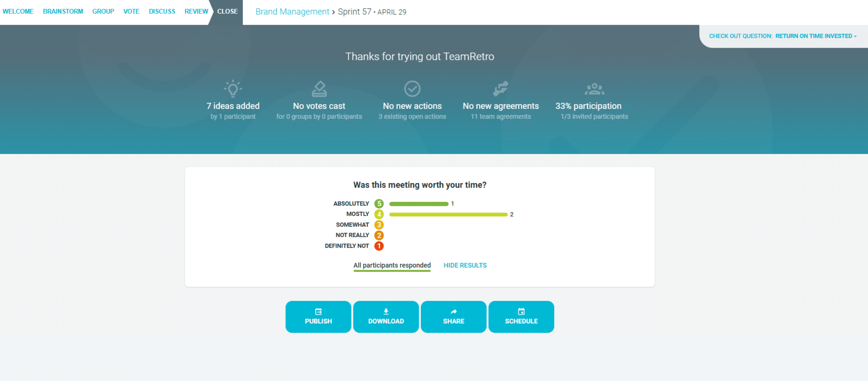Click the checkmark circle actions icon
The height and width of the screenshot is (381, 868).
(412, 89)
